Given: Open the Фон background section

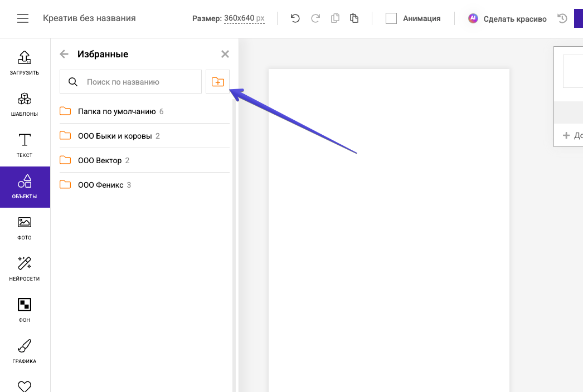Looking at the screenshot, I should point(25,310).
